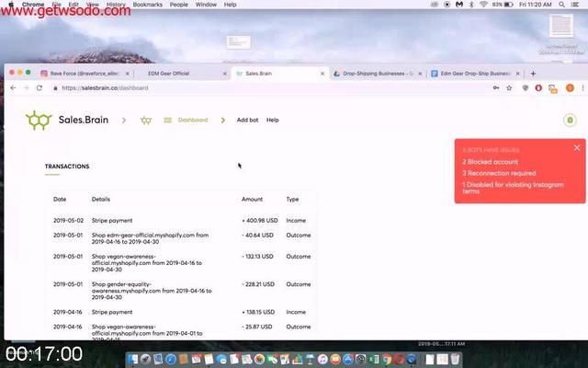
Task: Open the History menu in the menu bar
Action: tap(116, 5)
